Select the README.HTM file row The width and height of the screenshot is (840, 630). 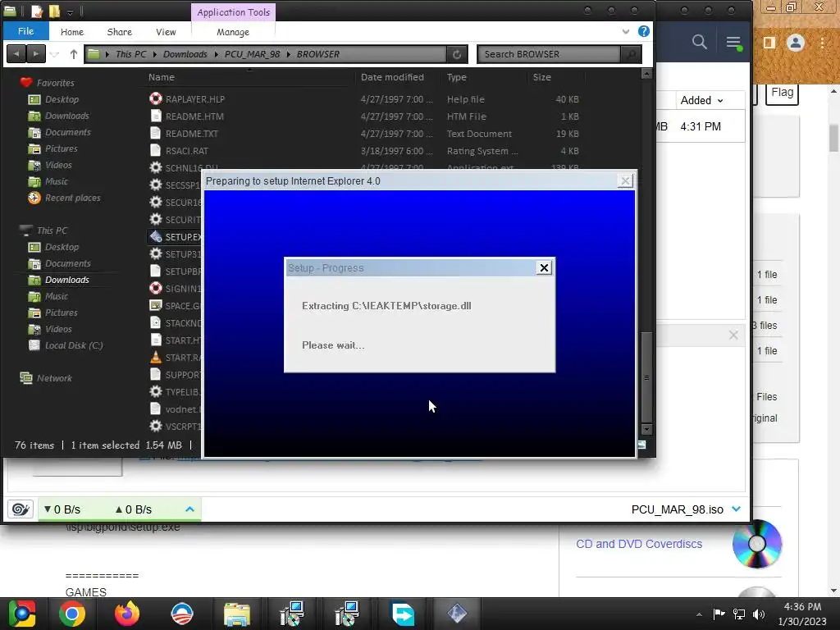pyautogui.click(x=364, y=116)
